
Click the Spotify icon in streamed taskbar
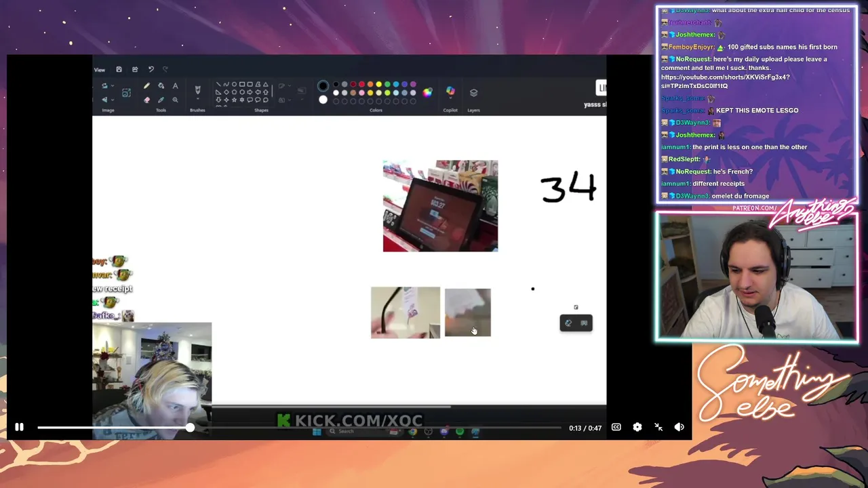(460, 431)
